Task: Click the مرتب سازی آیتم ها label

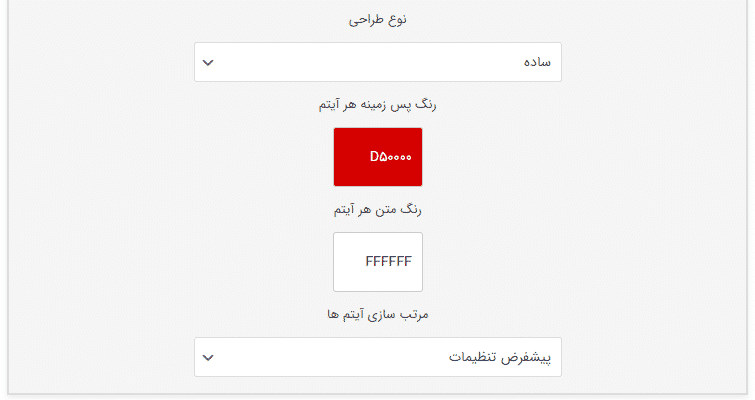Action: point(378,314)
